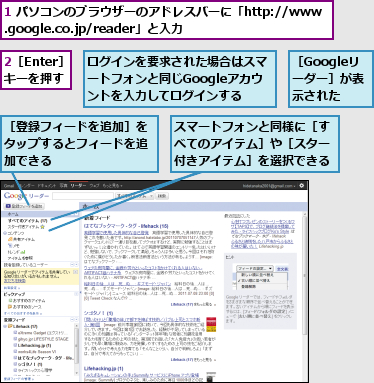Open 写真 in the top bar
The width and height of the screenshot is (374, 383).
[x=63, y=186]
